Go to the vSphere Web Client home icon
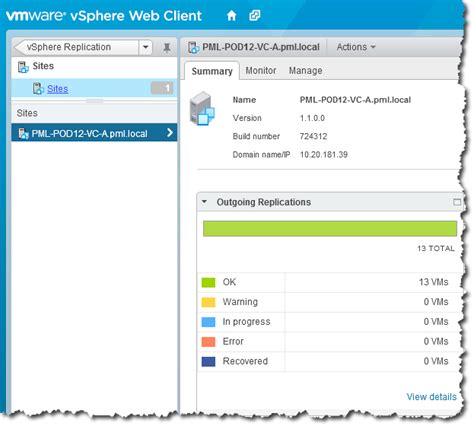 231,15
